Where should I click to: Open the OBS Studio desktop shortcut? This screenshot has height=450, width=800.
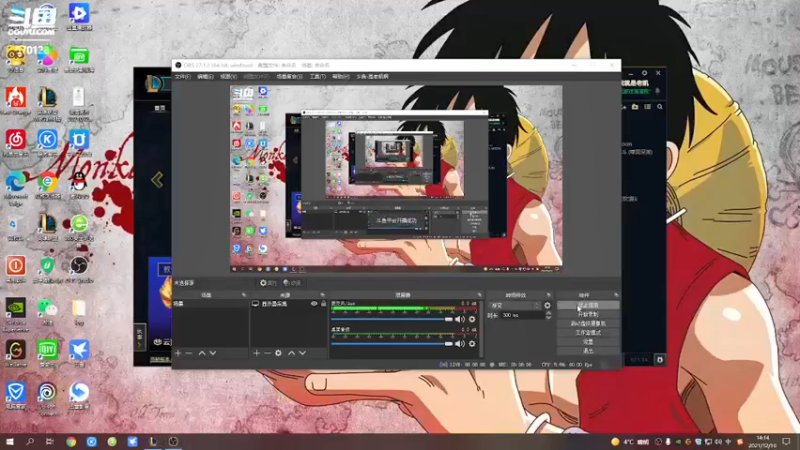point(79,270)
